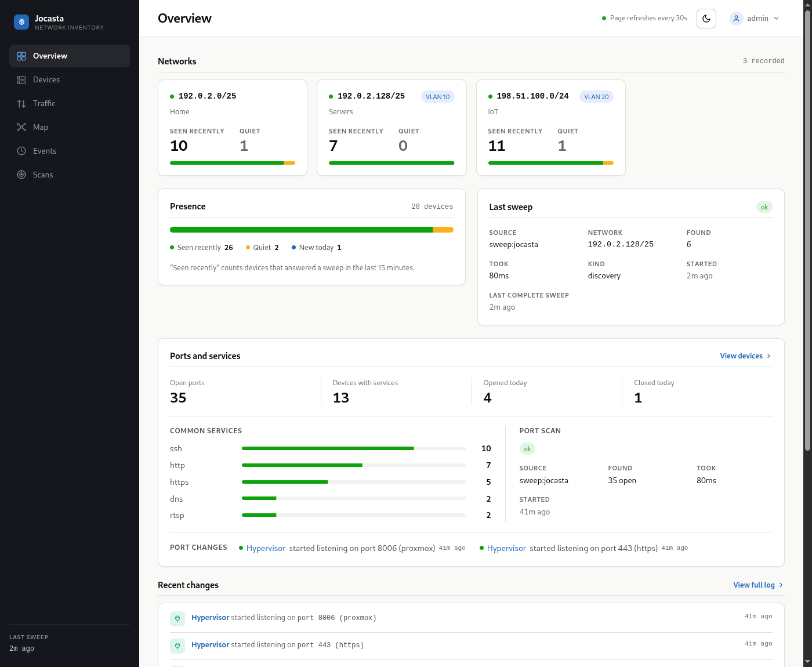The width and height of the screenshot is (812, 667).
Task: Expand the admin account dropdown chevron
Action: click(777, 19)
